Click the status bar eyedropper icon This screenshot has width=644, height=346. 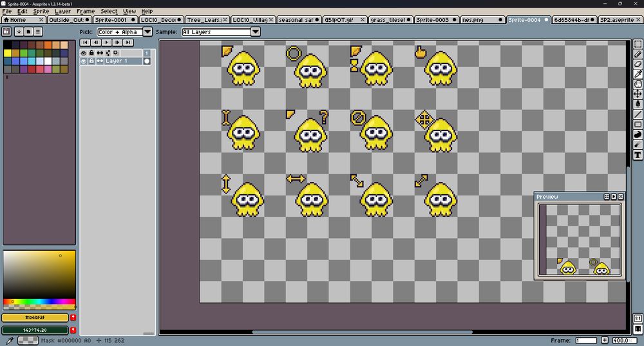coord(10,340)
